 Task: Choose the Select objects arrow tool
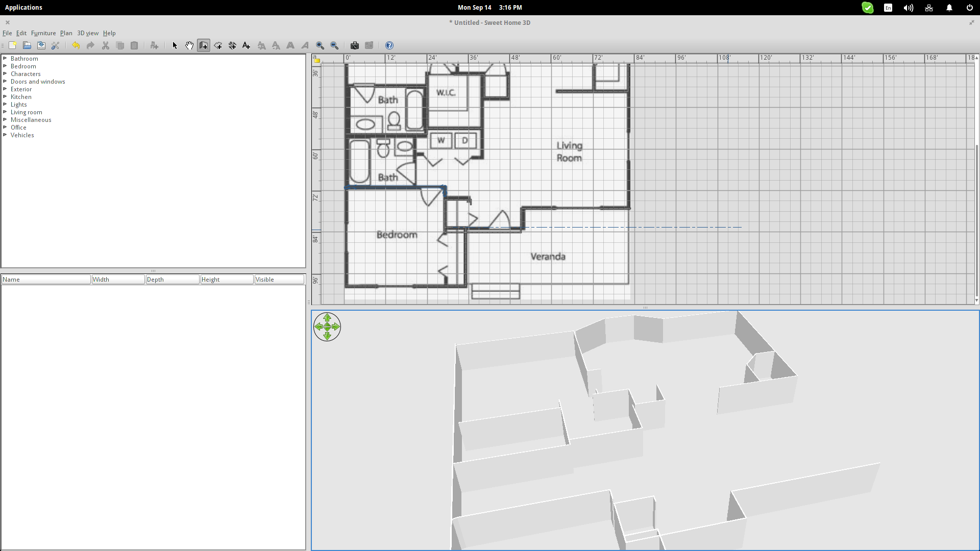click(175, 45)
